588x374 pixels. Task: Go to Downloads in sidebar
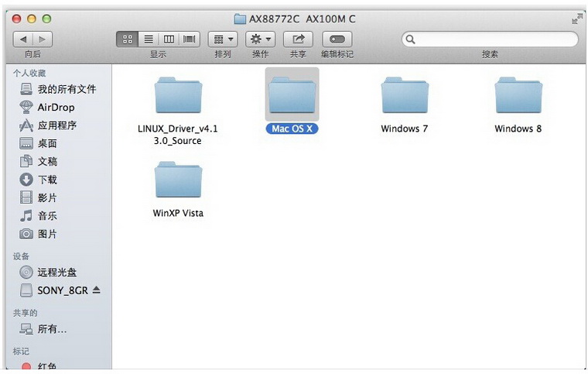47,180
